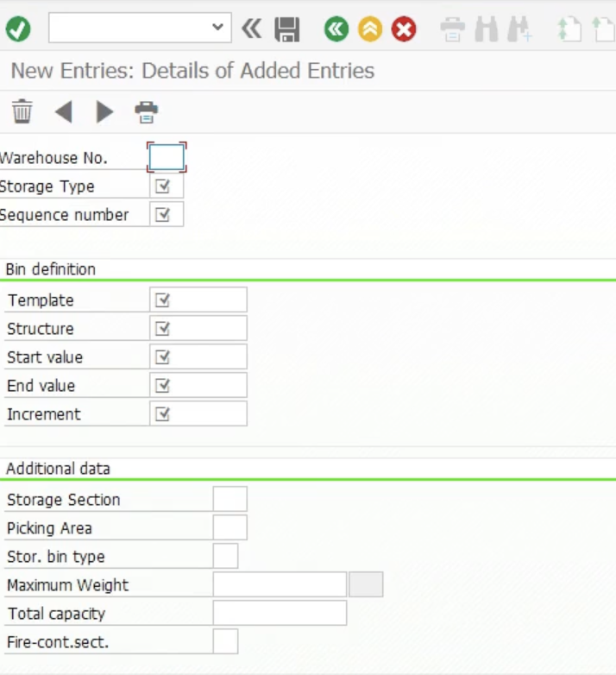Select the Start value field

[198, 357]
